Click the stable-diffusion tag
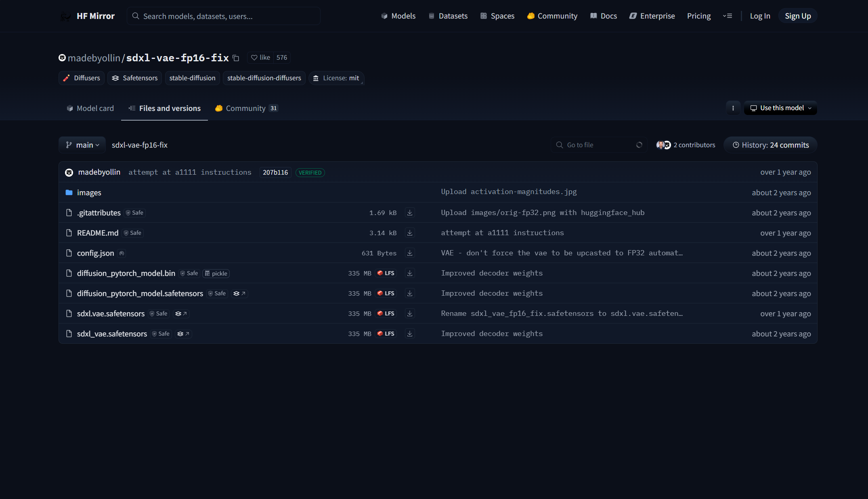Screen dimensions: 868x499 [x=193, y=78]
